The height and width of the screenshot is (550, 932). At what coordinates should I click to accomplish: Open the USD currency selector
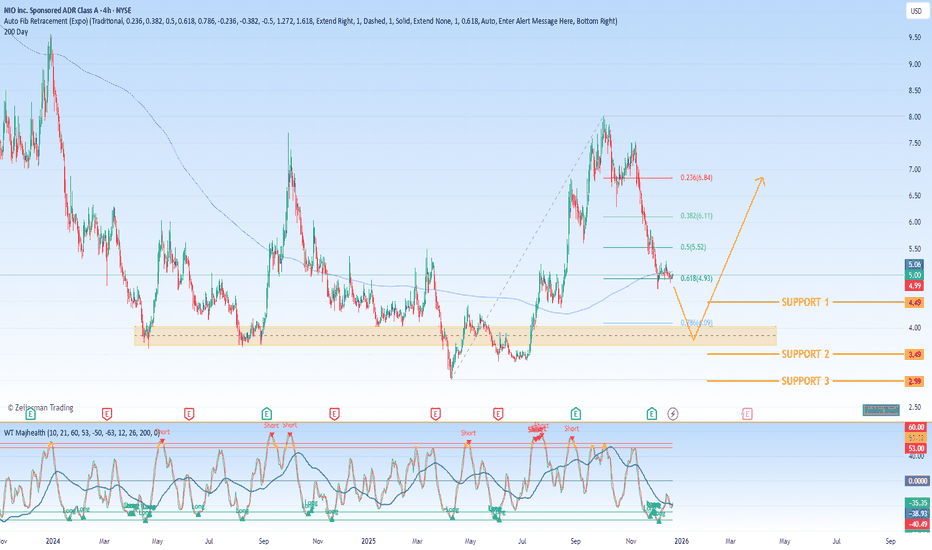pos(914,12)
